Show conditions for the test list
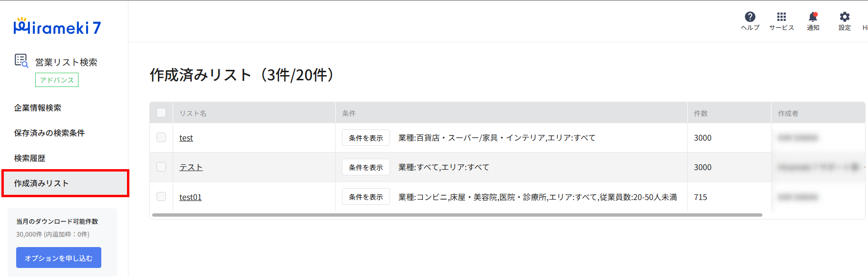 pyautogui.click(x=366, y=138)
